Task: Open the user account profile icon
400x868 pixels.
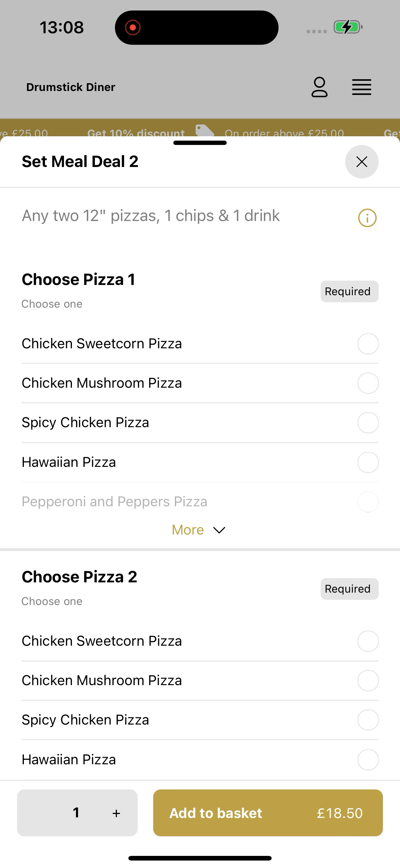Action: coord(319,87)
